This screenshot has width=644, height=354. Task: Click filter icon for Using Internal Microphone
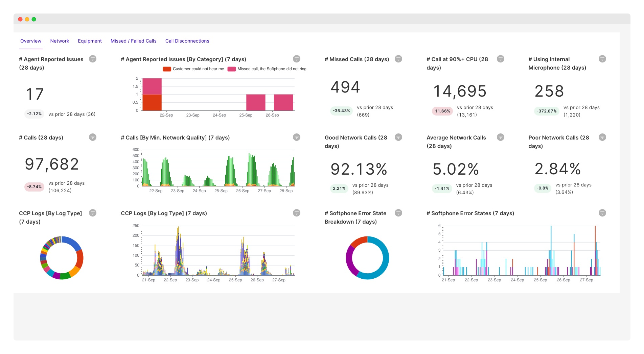coord(602,59)
